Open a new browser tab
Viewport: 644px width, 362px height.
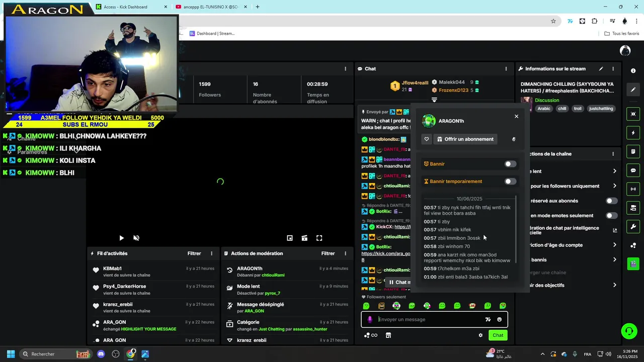(x=258, y=7)
